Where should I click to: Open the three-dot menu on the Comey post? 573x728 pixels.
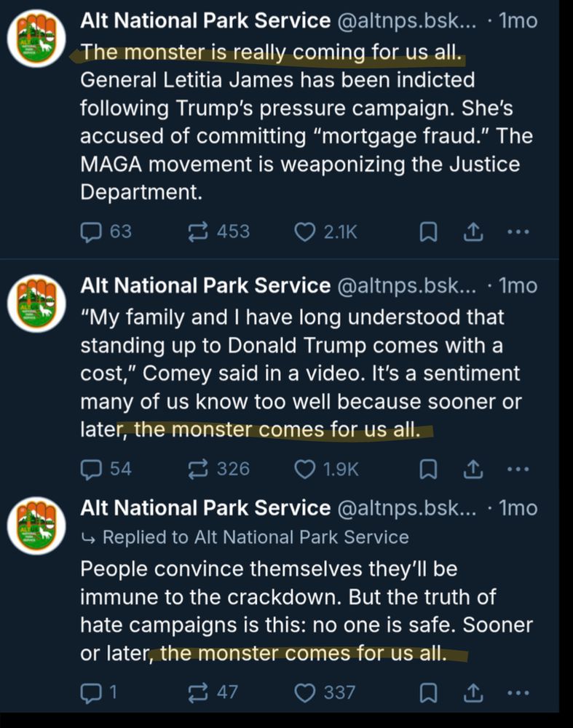(x=519, y=469)
